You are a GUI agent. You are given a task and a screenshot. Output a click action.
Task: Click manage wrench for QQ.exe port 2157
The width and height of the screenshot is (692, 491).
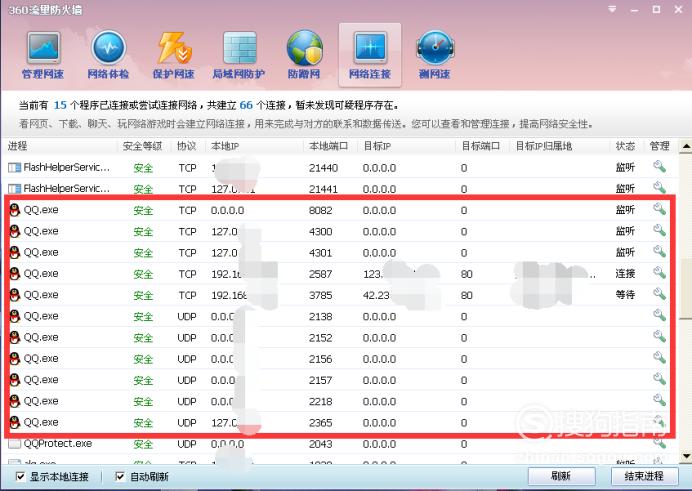[x=659, y=379]
